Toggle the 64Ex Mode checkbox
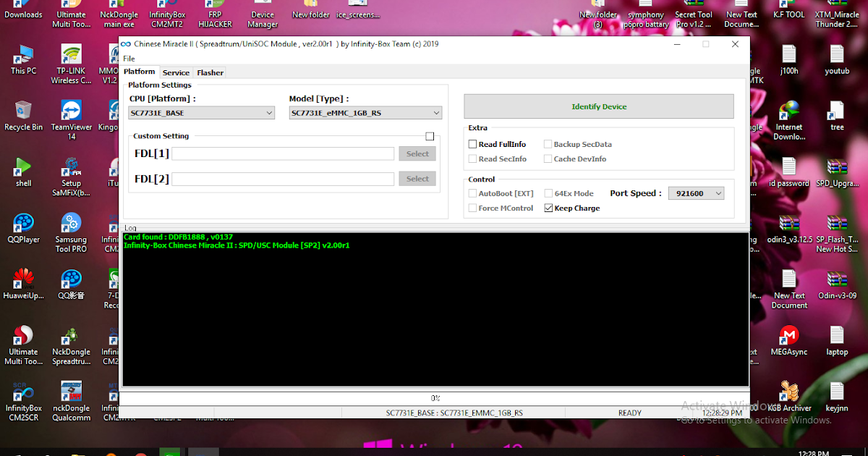 pyautogui.click(x=548, y=193)
